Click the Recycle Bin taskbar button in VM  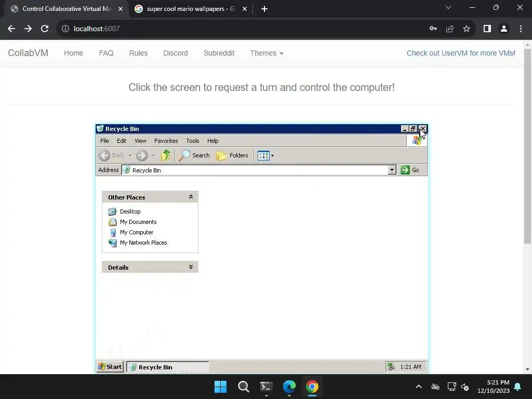[x=168, y=367]
